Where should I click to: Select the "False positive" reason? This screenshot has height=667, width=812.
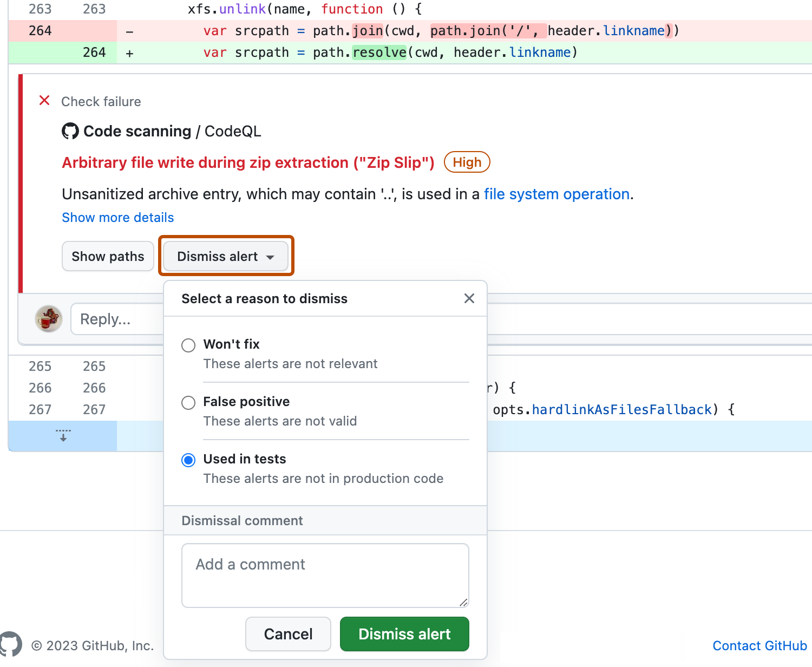188,402
